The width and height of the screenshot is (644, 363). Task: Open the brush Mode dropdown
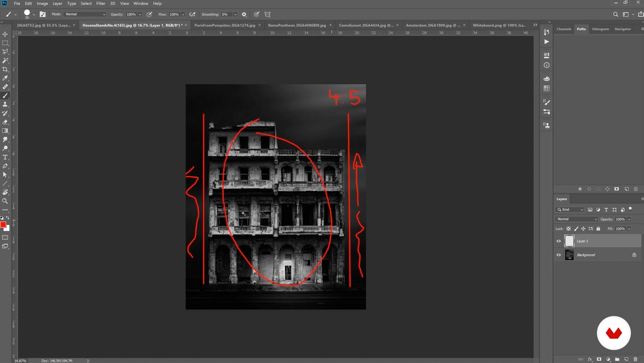tap(85, 14)
